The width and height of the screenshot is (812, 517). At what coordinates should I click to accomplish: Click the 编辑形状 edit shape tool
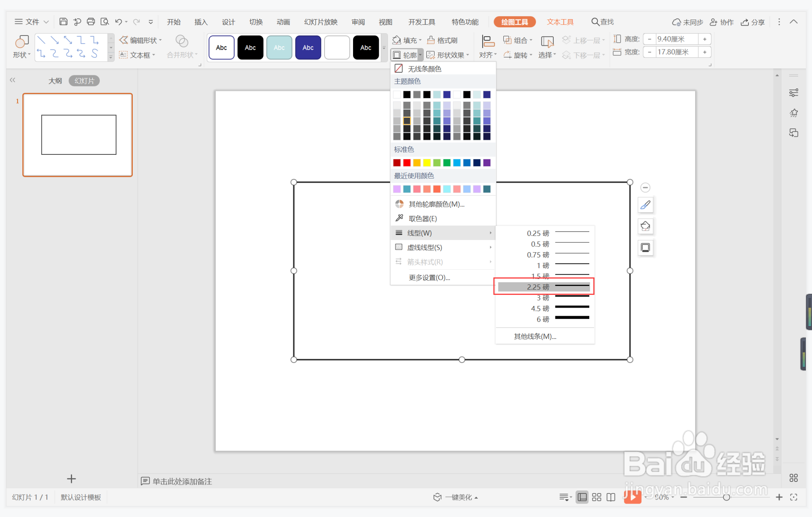(140, 40)
